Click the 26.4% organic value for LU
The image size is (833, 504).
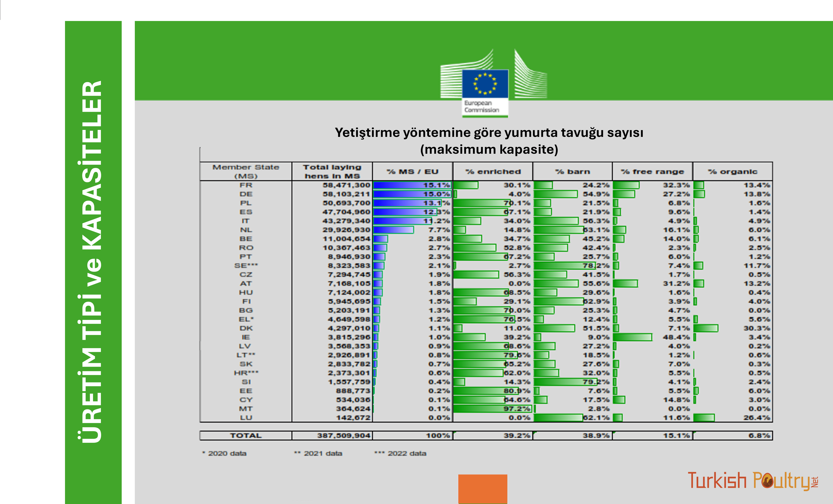tap(757, 418)
